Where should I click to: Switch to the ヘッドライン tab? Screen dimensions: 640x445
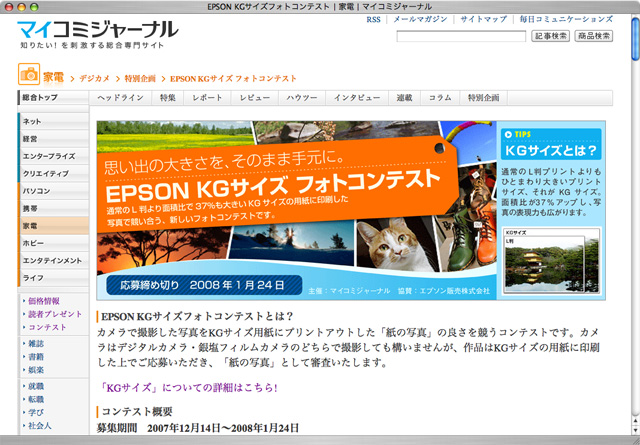120,98
